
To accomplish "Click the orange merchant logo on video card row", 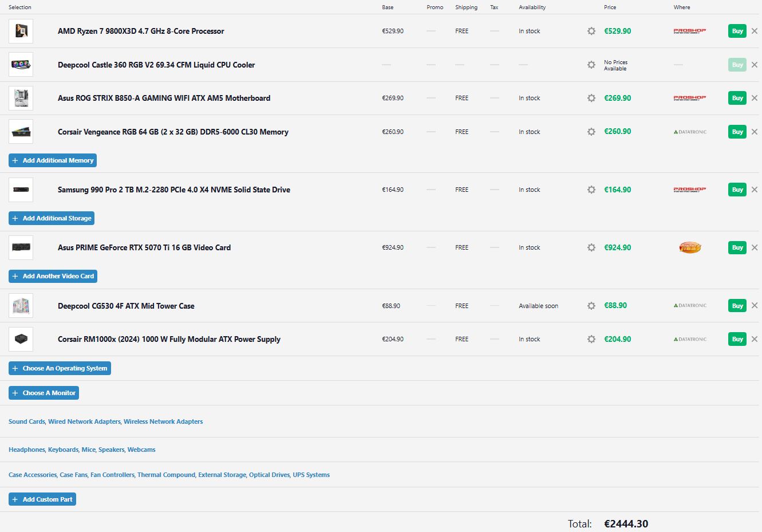I will point(690,247).
